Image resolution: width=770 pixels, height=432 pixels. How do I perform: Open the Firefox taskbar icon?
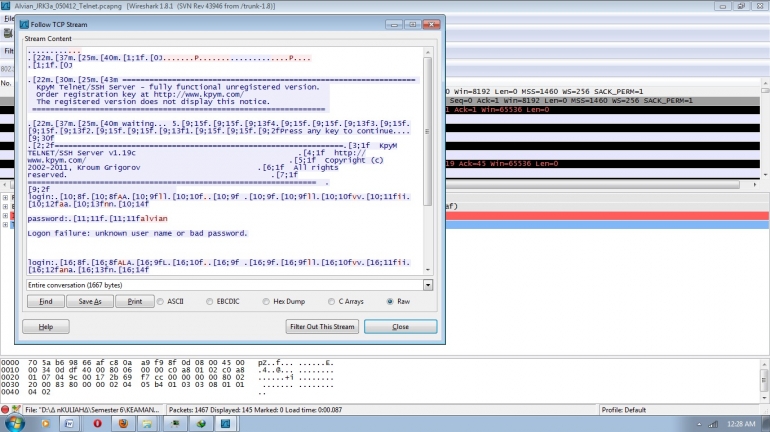[123, 424]
